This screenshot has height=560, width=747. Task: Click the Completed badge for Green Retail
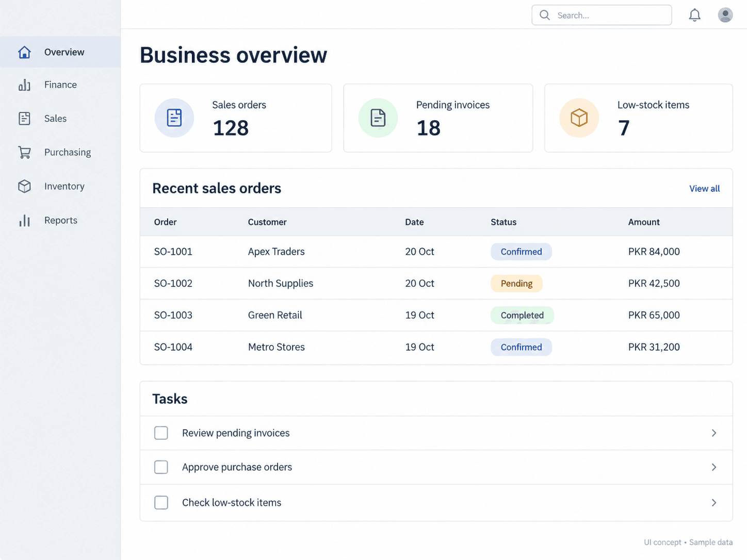click(522, 316)
